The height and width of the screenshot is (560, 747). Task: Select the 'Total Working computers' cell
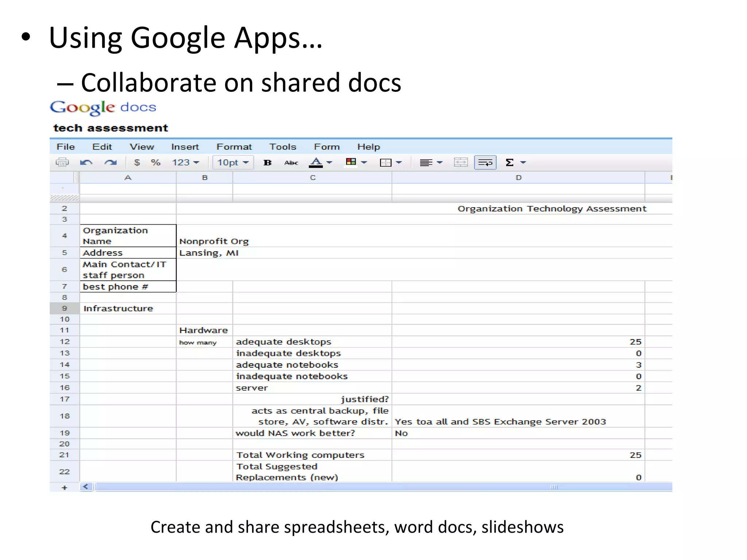coord(312,455)
